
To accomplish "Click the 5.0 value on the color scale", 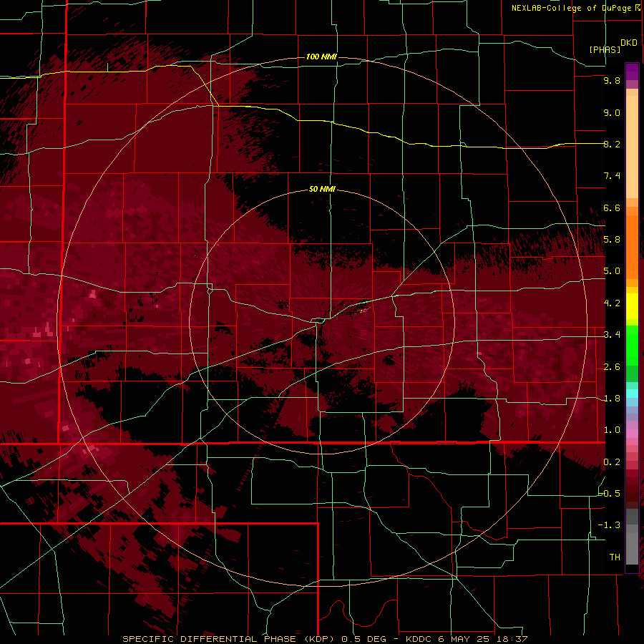I will pos(612,271).
